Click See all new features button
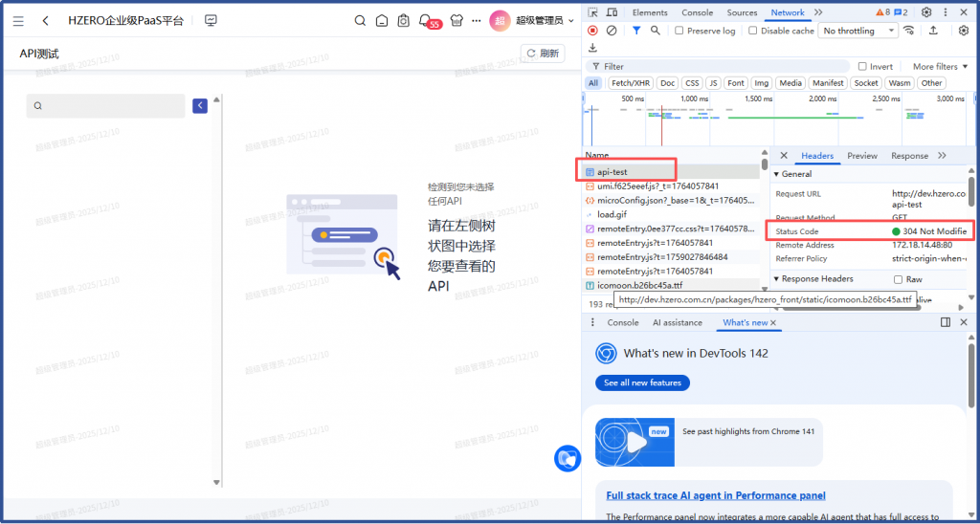 pyautogui.click(x=642, y=382)
